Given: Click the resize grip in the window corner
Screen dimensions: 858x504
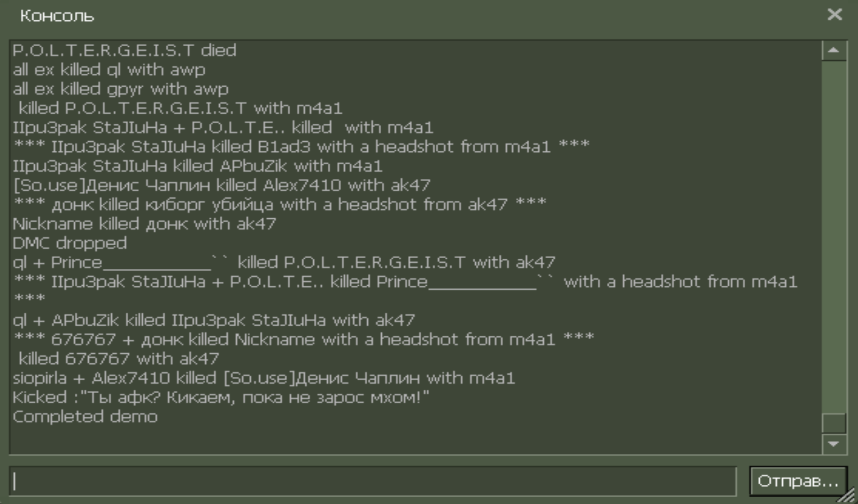Looking at the screenshot, I should (x=848, y=496).
